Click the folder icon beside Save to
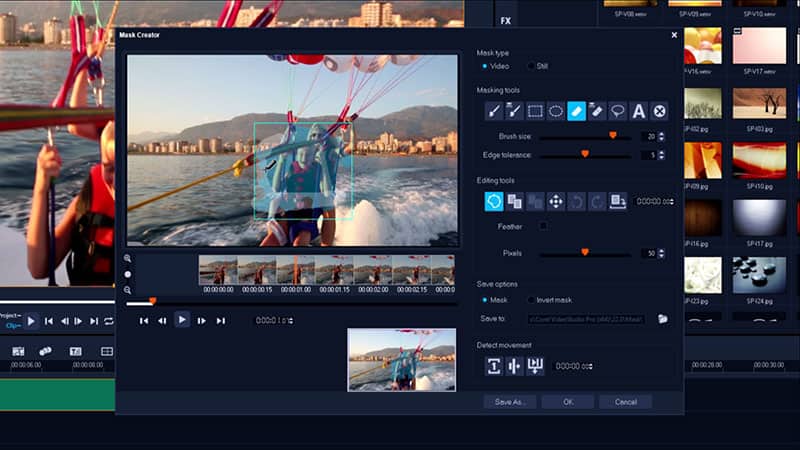800x450 pixels. coord(662,319)
